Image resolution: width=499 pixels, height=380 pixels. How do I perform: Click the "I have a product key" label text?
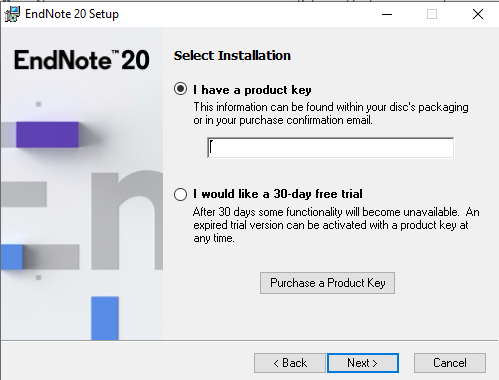pyautogui.click(x=252, y=90)
